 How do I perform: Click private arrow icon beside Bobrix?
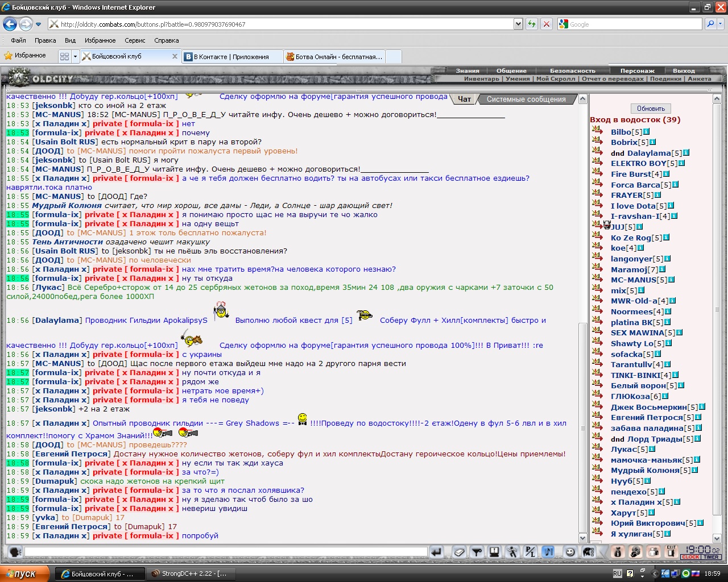coord(597,142)
